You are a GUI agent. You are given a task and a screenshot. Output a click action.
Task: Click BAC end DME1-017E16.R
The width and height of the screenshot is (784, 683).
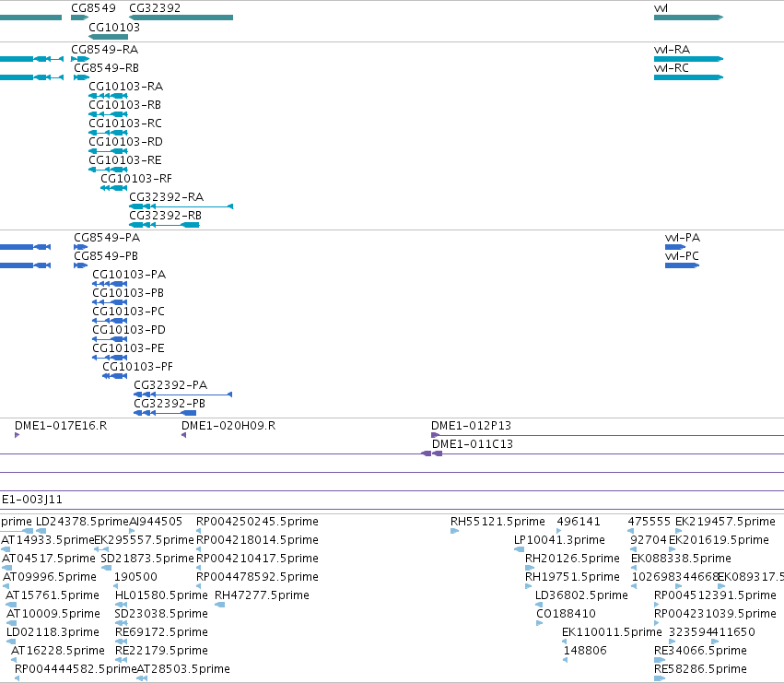tap(61, 426)
